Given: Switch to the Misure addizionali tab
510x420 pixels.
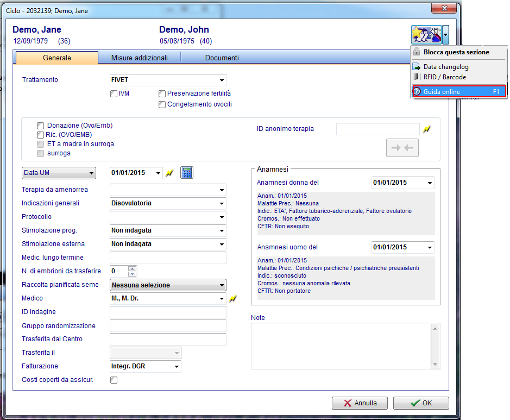Looking at the screenshot, I should [x=140, y=58].
